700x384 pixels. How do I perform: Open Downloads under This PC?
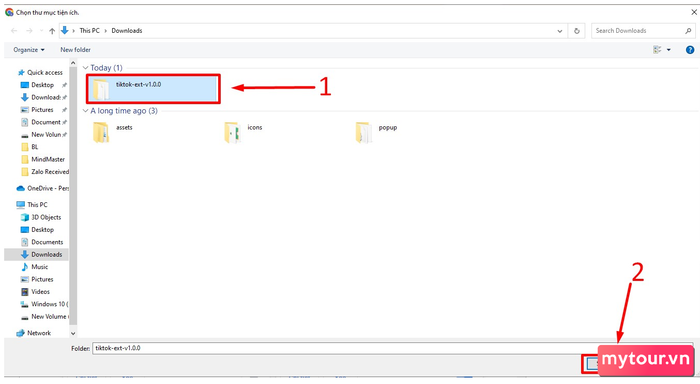click(x=42, y=255)
